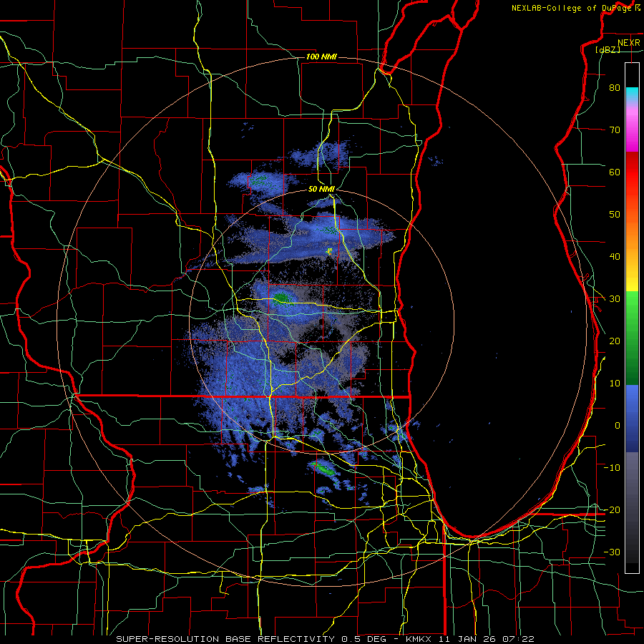Click the "NEXR" label above the color scale
The height and width of the screenshot is (644, 644).
tap(629, 43)
